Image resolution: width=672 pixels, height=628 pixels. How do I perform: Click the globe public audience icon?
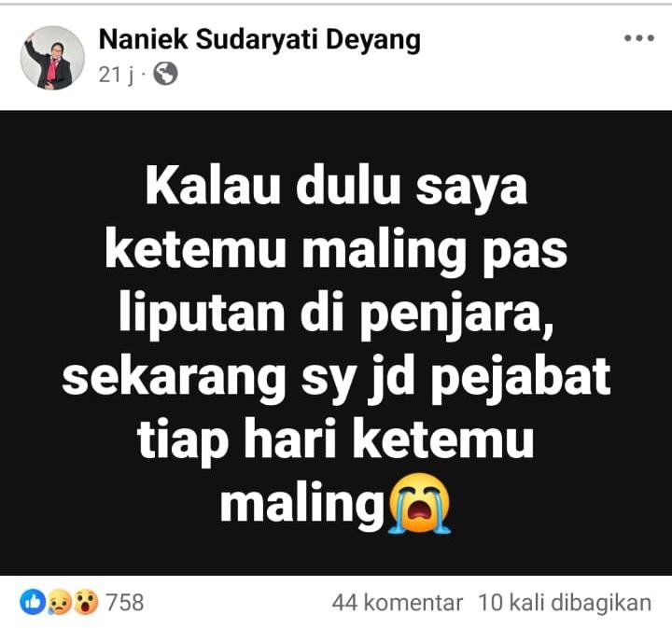(x=165, y=74)
